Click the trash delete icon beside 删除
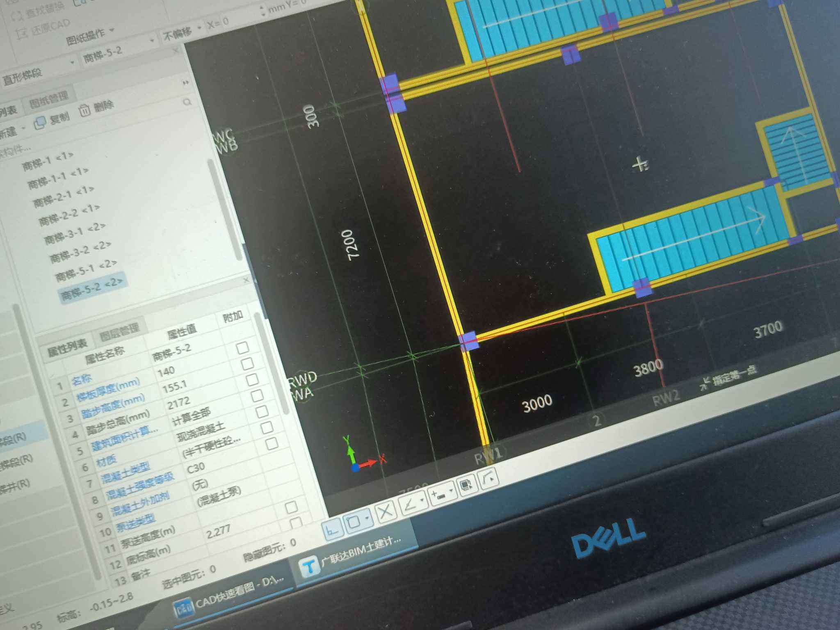 click(x=84, y=111)
